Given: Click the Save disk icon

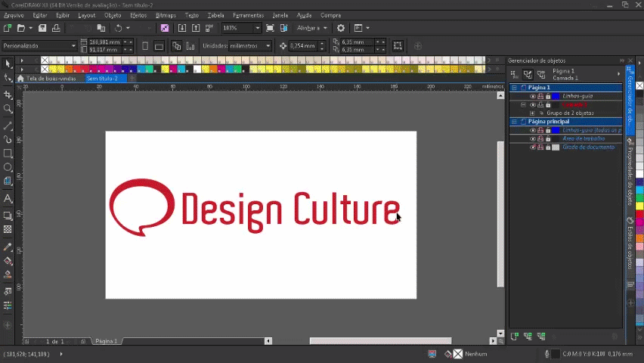Looking at the screenshot, I should tap(42, 28).
